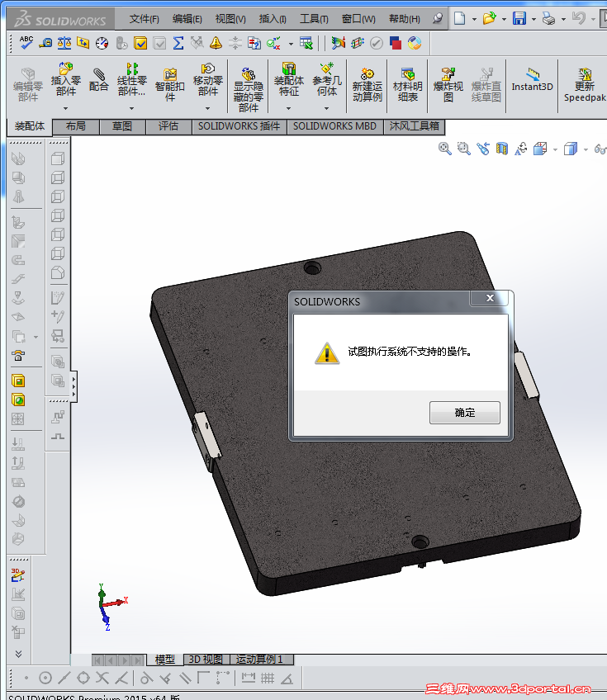Select the 装配体 tab

pyautogui.click(x=30, y=126)
